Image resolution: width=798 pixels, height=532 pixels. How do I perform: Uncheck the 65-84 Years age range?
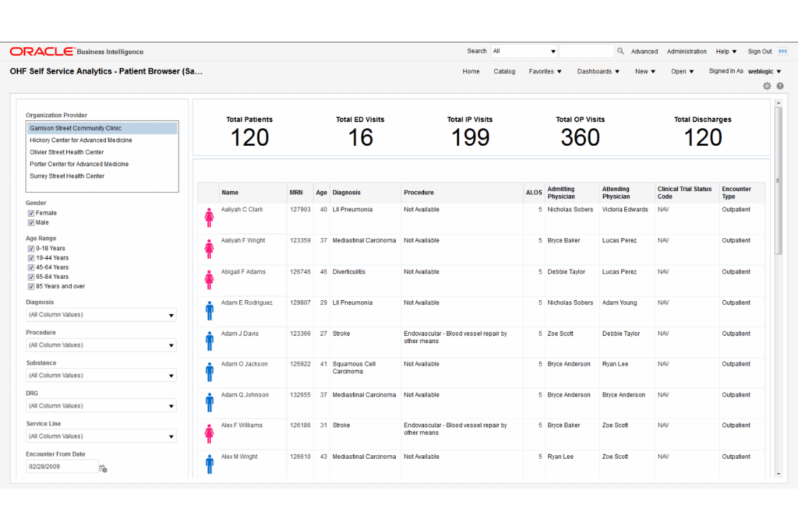(x=31, y=277)
